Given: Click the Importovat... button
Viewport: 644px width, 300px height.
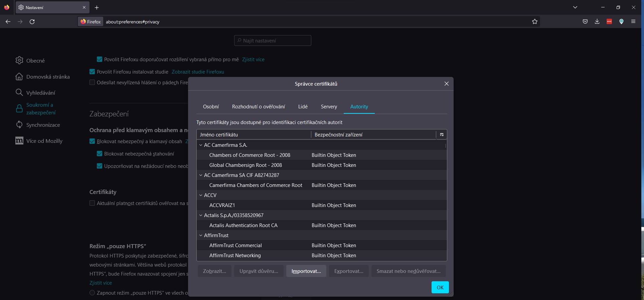Looking at the screenshot, I should (x=306, y=271).
